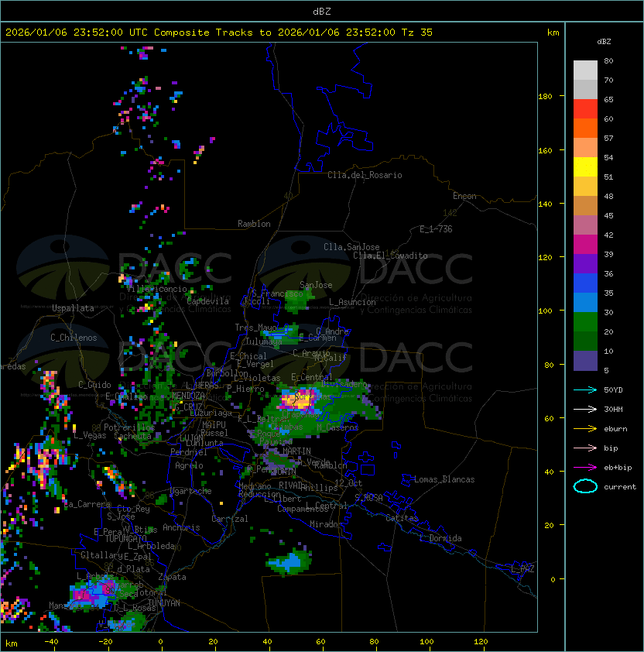This screenshot has width=644, height=652.
Task: Click the 'Tz 35' threshold text
Action: [417, 33]
